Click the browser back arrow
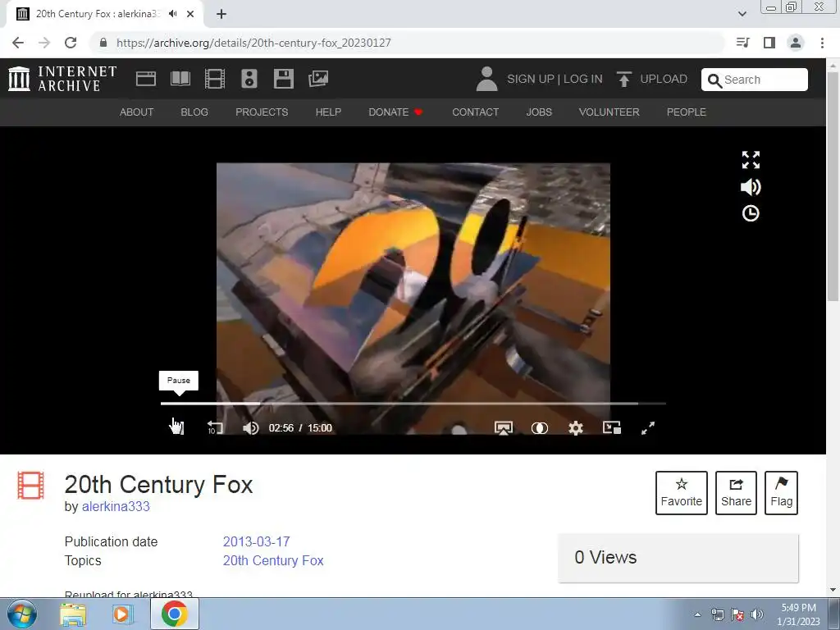The image size is (840, 630). point(18,43)
